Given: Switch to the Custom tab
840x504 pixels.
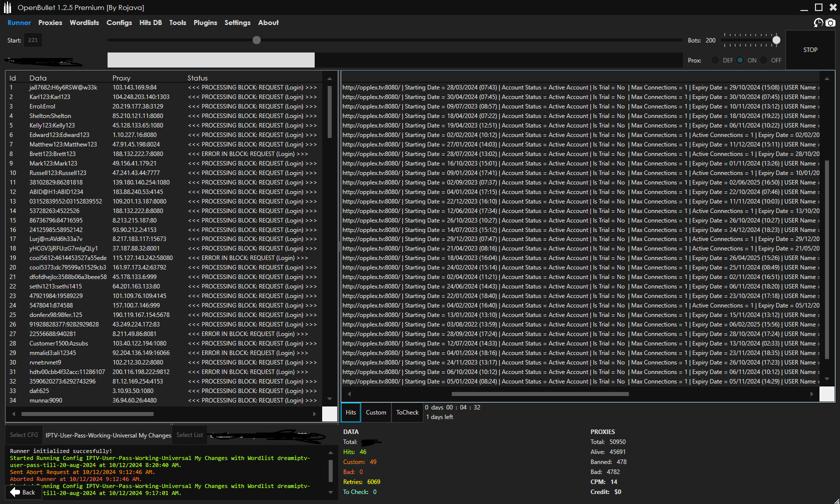Looking at the screenshot, I should [376, 412].
